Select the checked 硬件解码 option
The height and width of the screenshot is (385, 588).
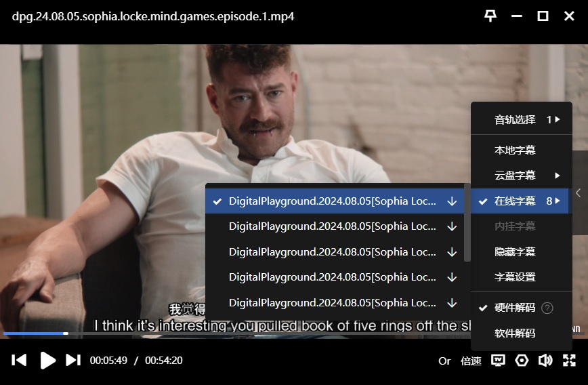click(514, 308)
